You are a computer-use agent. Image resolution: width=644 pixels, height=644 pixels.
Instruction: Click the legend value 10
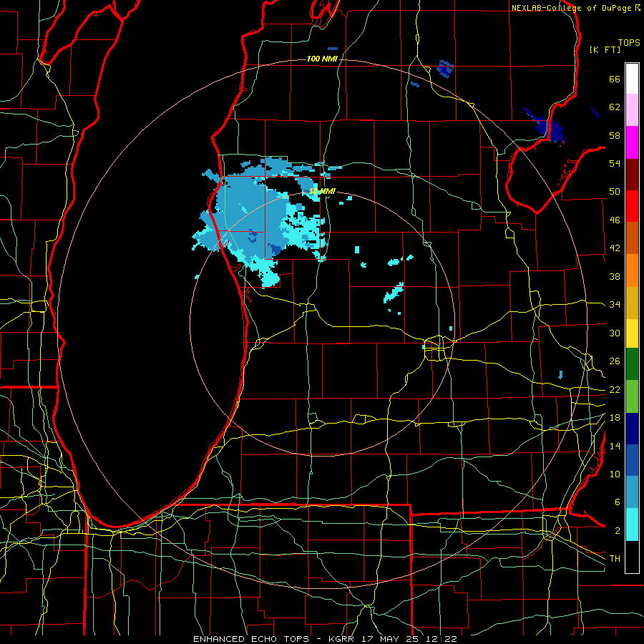tap(615, 474)
